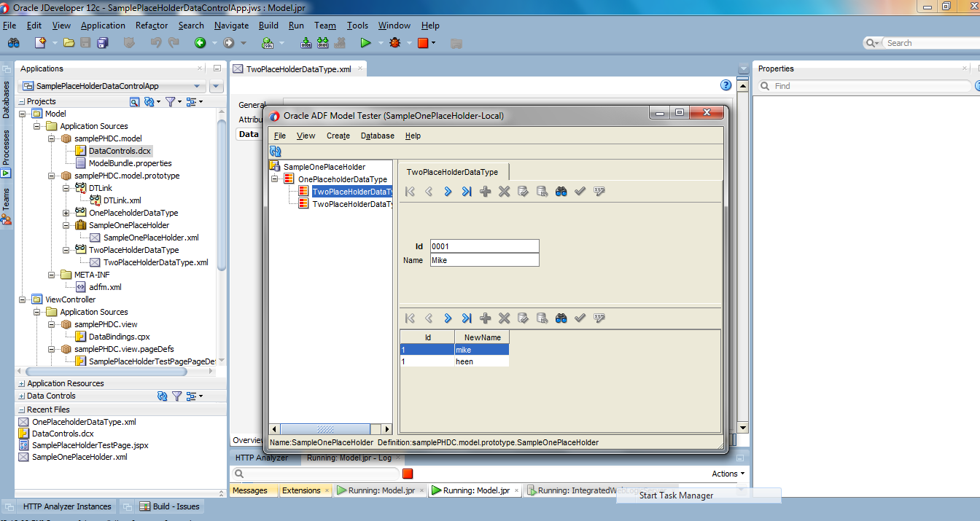Collapse the META-INF folder node
Viewport: 980px width, 521px height.
pyautogui.click(x=52, y=275)
